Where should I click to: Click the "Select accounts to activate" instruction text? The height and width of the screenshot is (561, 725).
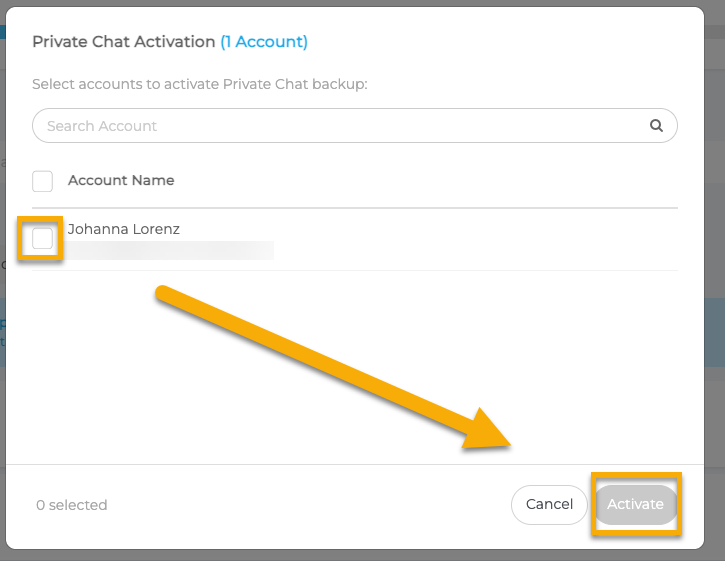point(200,84)
